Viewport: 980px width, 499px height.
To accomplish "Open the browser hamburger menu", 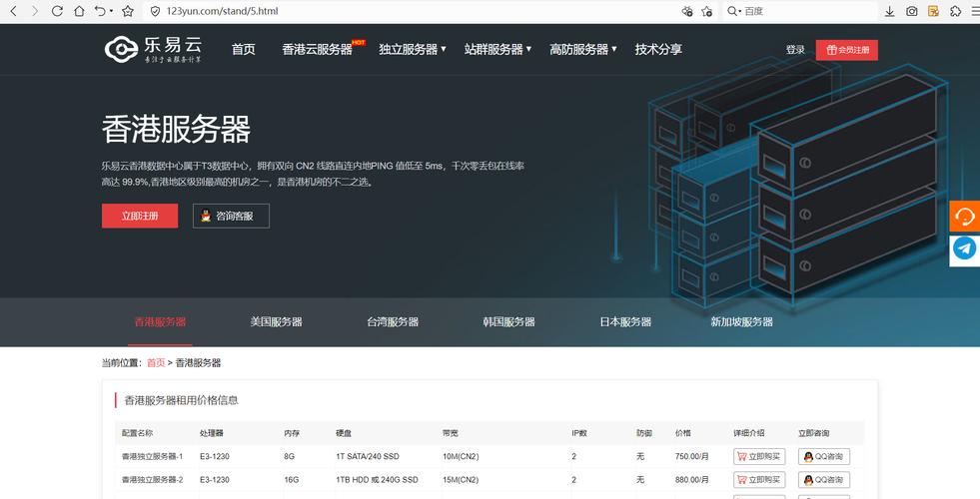I will tap(974, 11).
